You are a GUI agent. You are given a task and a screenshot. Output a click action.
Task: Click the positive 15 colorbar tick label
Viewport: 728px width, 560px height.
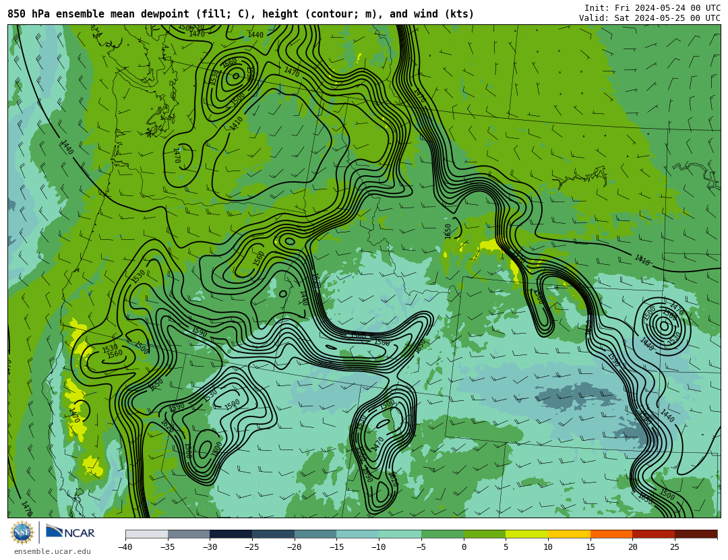590,547
